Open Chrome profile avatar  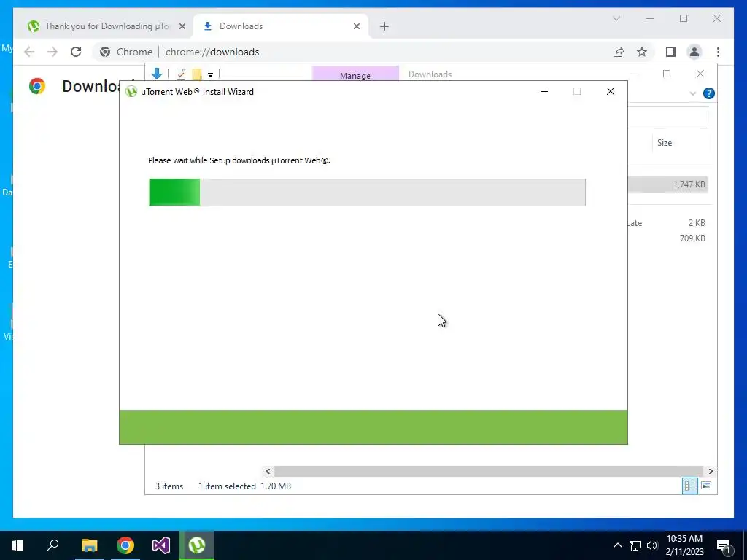click(694, 52)
